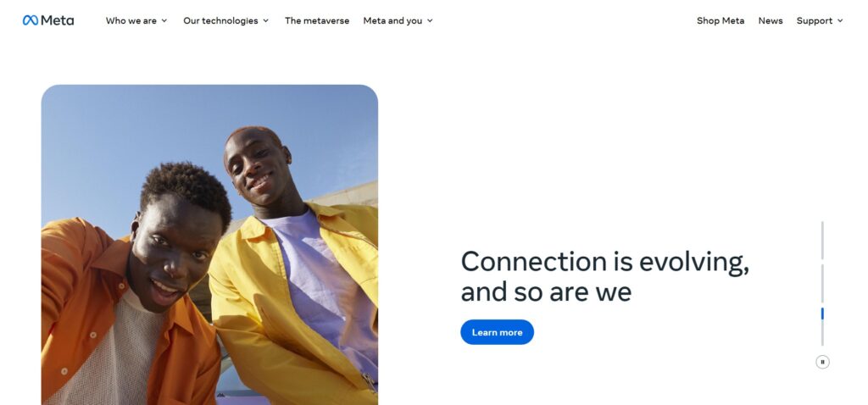
Task: Click the Meta wordmark text
Action: point(57,20)
